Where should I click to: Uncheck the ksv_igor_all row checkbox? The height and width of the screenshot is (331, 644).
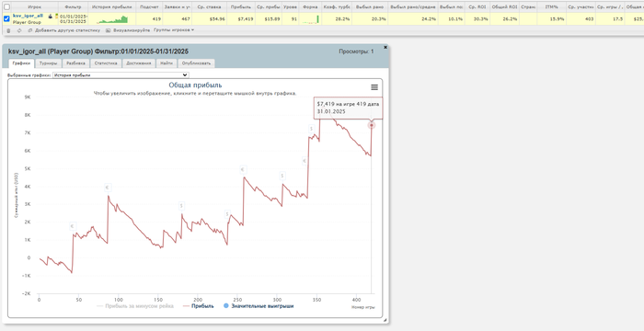(6, 18)
